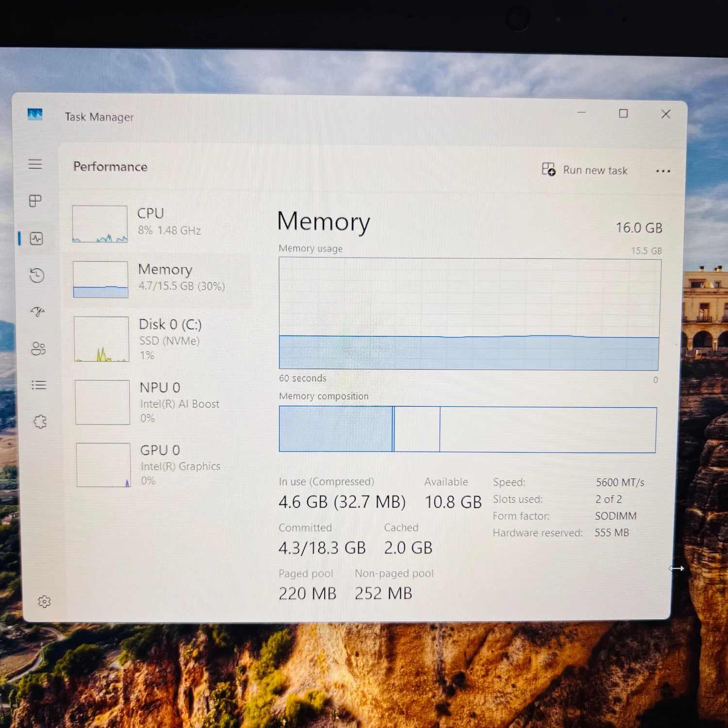Viewport: 728px width, 728px height.
Task: Open the Startup apps page icon
Action: pos(38,312)
